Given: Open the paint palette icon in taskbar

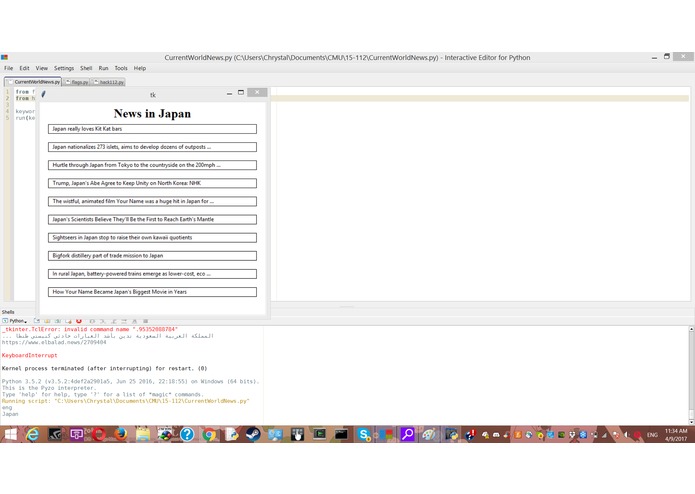Looking at the screenshot, I should (x=429, y=435).
